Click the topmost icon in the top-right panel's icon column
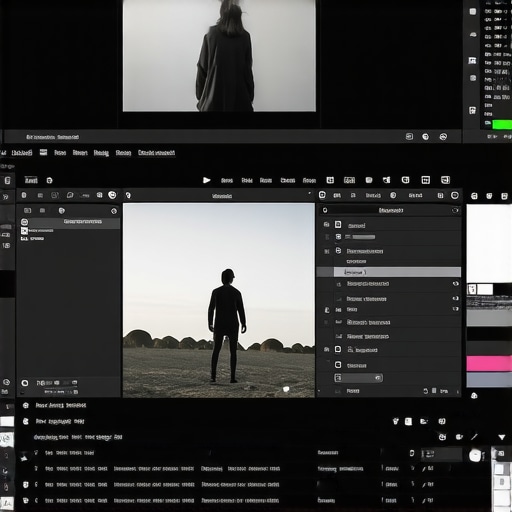This screenshot has width=512, height=512. (x=473, y=12)
